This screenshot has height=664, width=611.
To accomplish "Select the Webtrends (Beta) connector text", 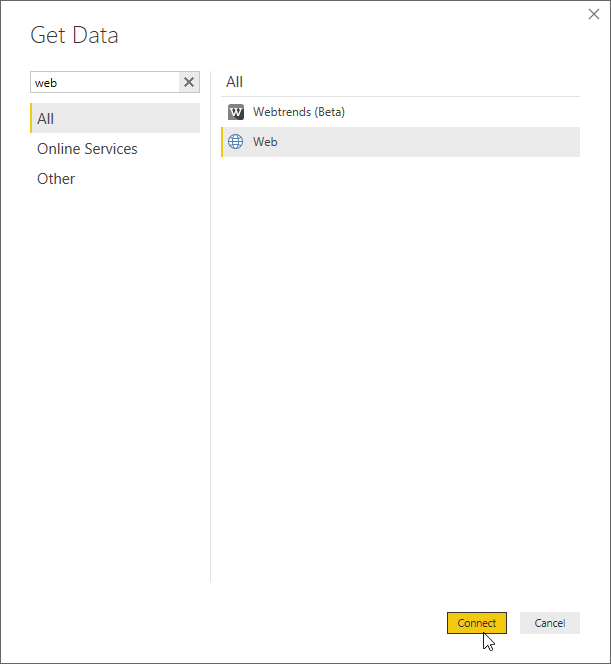I will pos(298,112).
